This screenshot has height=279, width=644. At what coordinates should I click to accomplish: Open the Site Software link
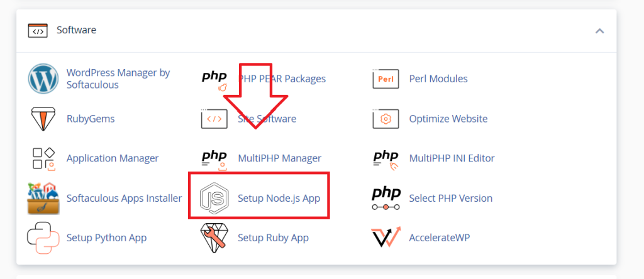point(267,119)
